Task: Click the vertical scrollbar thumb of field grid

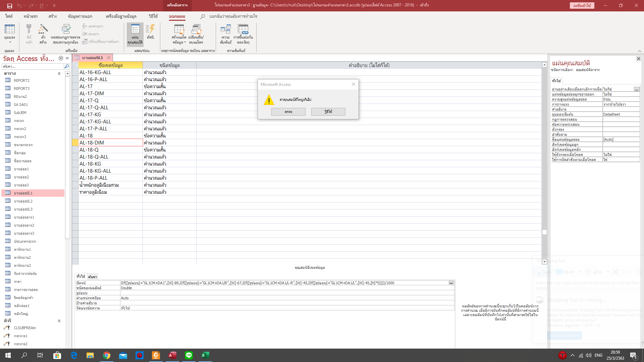Action: [x=544, y=232]
